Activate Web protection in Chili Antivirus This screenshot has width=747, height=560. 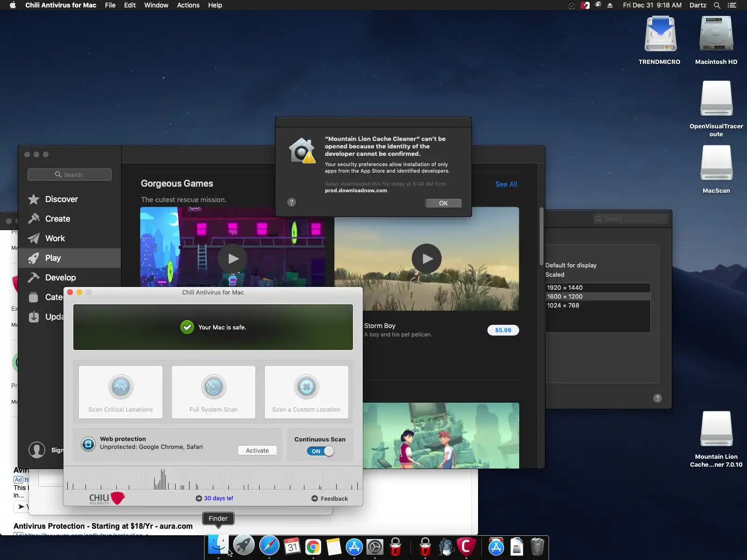(x=257, y=450)
